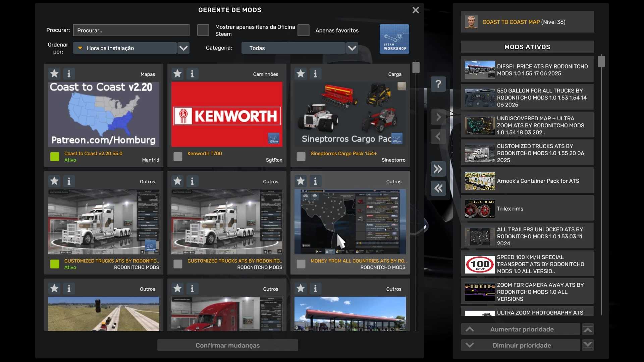The width and height of the screenshot is (644, 362).
Task: Move selected mod right with single arrow
Action: [x=438, y=117]
